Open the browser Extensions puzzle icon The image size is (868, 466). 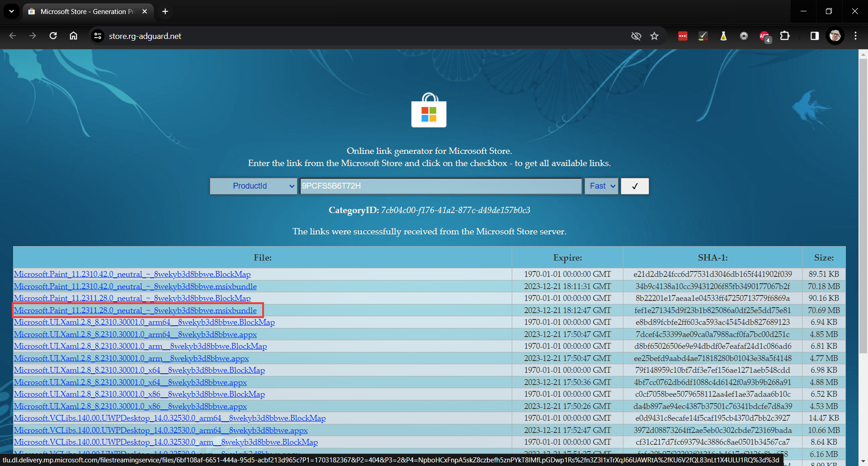click(x=785, y=36)
